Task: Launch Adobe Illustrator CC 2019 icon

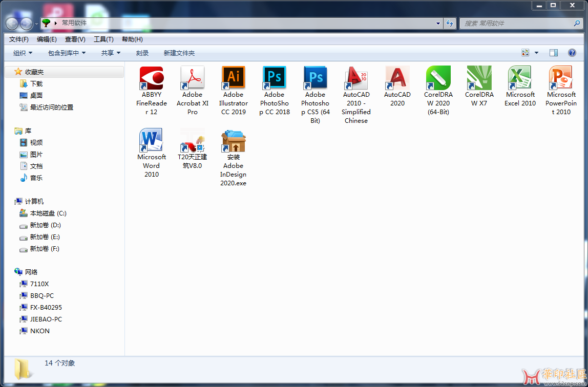Action: pyautogui.click(x=233, y=78)
